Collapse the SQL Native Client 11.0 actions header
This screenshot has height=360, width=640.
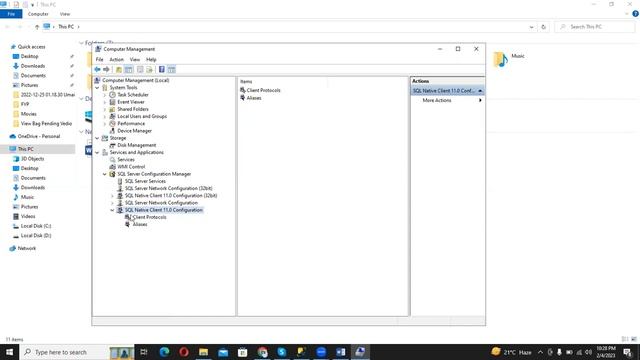480,91
